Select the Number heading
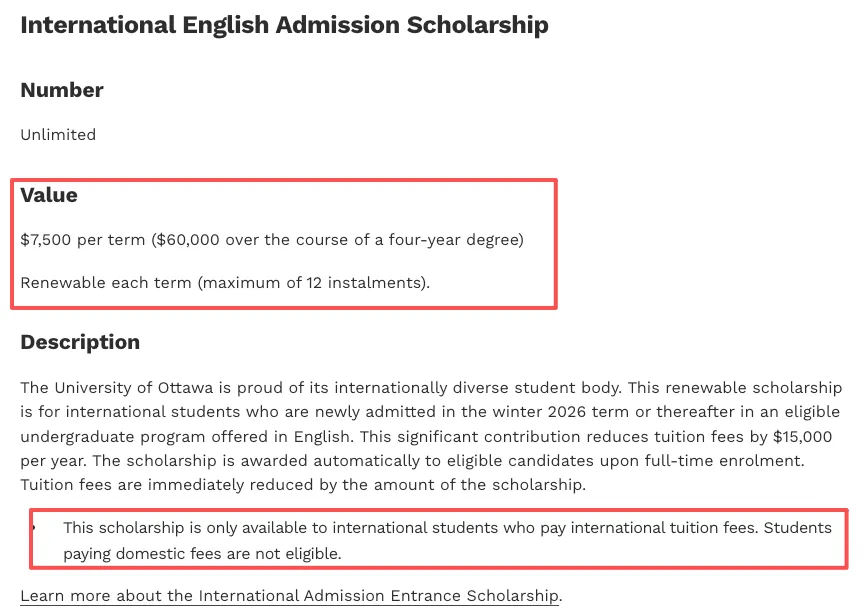 (62, 90)
